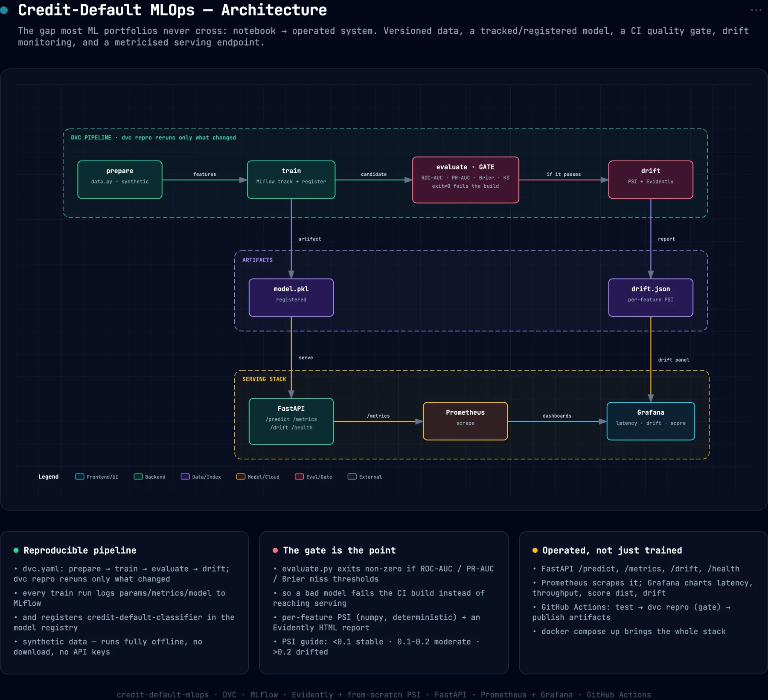Click the 'if it passes' edge label
The width and height of the screenshot is (768, 700).
click(x=564, y=174)
